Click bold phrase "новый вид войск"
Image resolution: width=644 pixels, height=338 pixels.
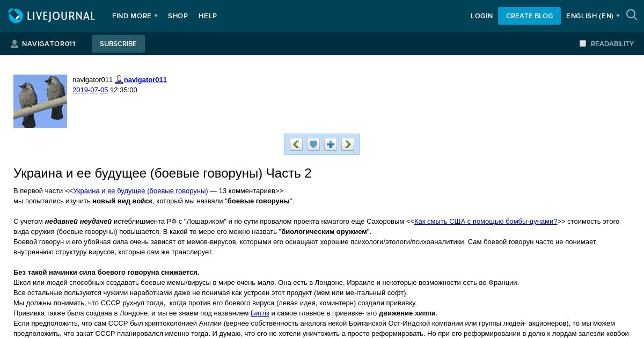point(122,201)
